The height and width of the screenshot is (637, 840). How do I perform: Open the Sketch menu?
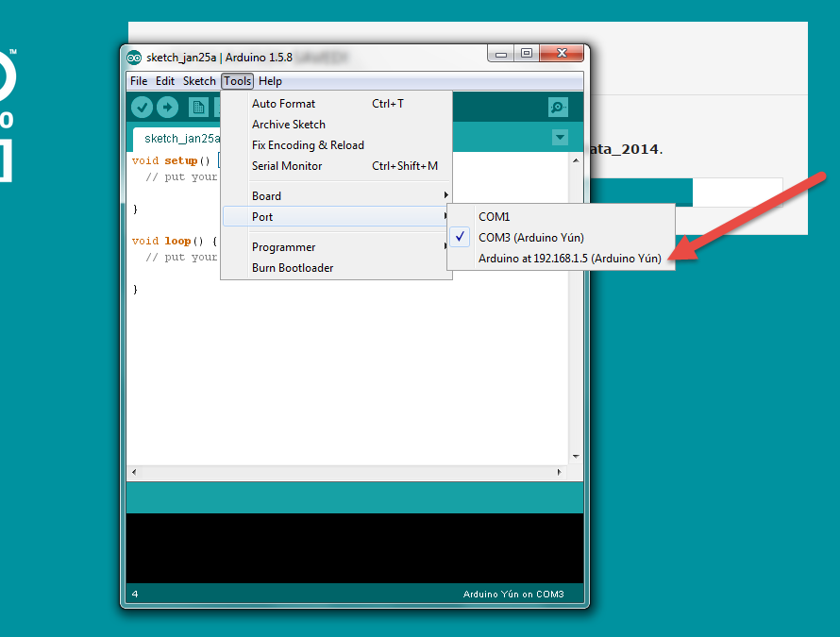pyautogui.click(x=199, y=81)
